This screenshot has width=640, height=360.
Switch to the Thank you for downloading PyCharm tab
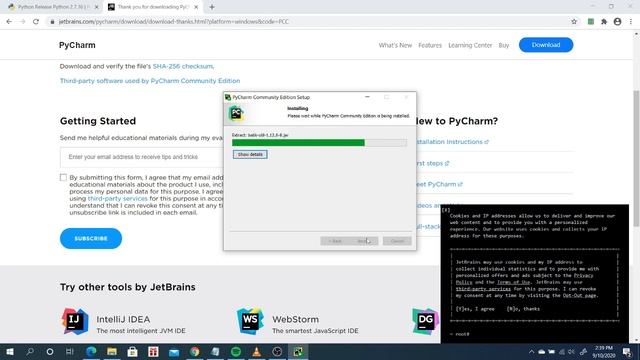(x=153, y=7)
